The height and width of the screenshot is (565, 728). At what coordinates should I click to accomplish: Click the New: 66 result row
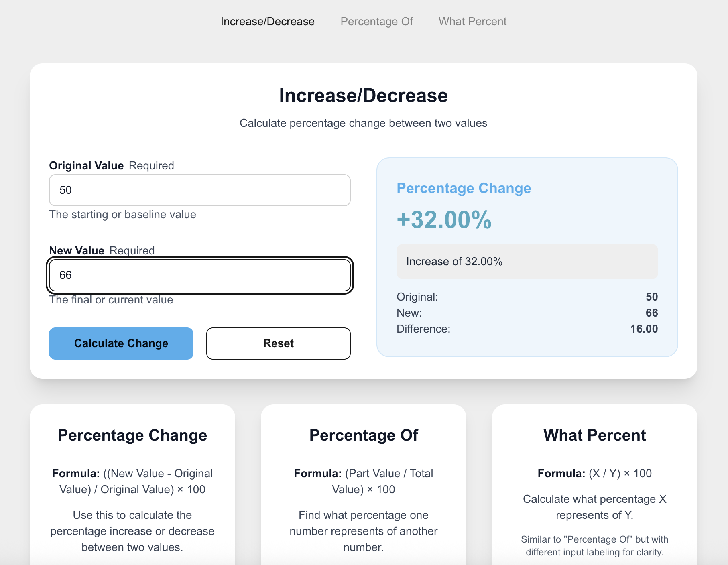click(x=527, y=313)
